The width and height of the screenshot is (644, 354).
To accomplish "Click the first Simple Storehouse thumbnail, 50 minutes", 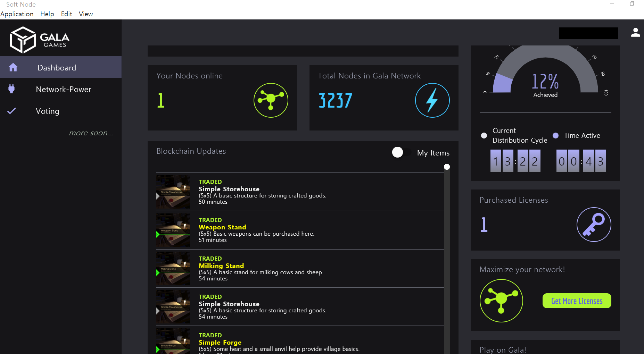I will tap(173, 192).
